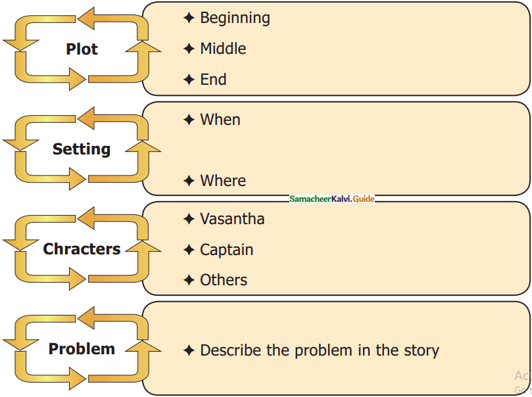This screenshot has height=397, width=532.
Task: Click the Plot cycle arrows icon
Action: pos(82,49)
